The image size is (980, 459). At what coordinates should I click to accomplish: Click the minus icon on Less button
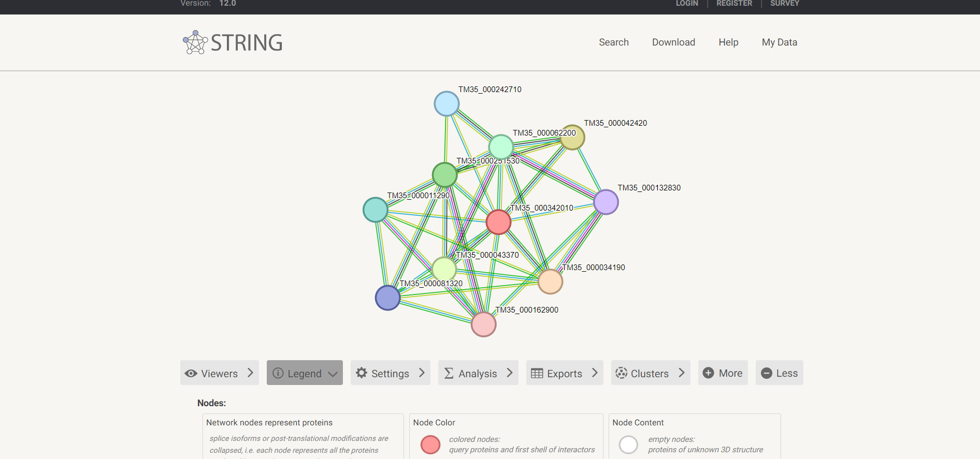pyautogui.click(x=767, y=374)
